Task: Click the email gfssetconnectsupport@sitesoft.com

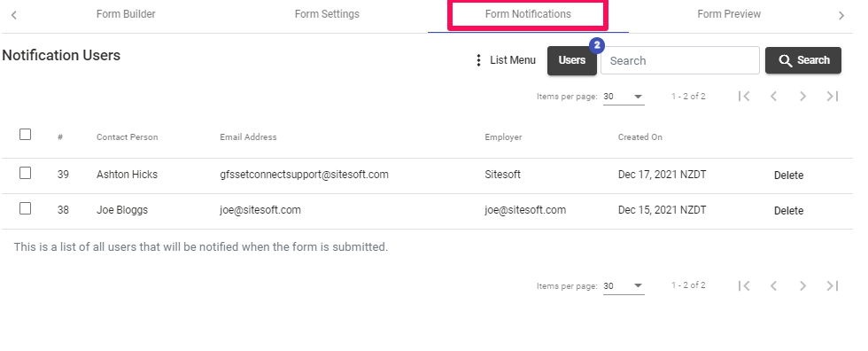Action: tap(304, 175)
